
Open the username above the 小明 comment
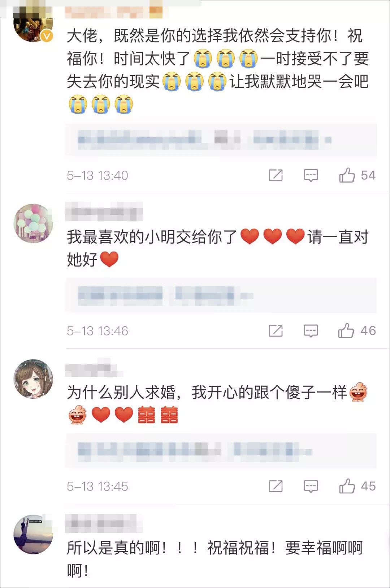[x=104, y=213]
